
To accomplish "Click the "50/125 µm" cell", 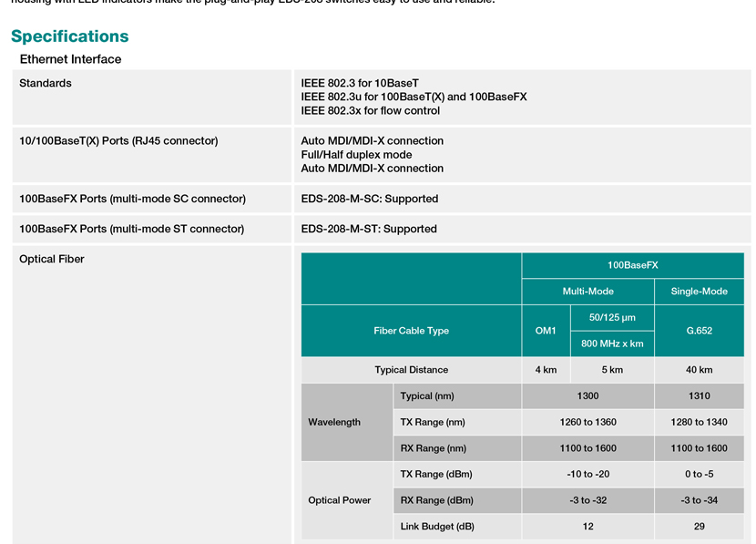I will click(612, 317).
